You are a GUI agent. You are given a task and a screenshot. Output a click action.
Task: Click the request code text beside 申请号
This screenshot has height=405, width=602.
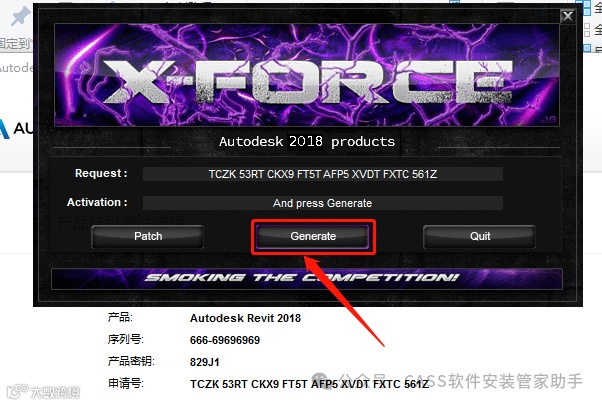(x=309, y=384)
